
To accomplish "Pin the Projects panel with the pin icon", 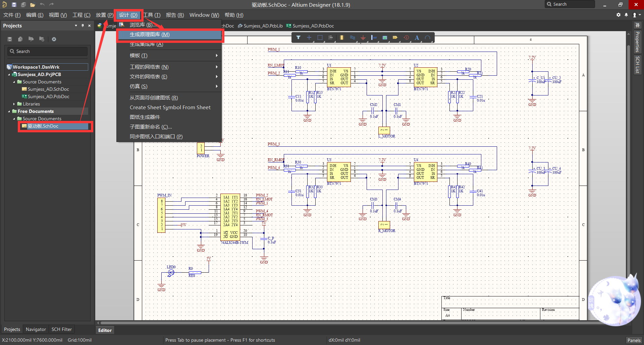I will (x=83, y=25).
